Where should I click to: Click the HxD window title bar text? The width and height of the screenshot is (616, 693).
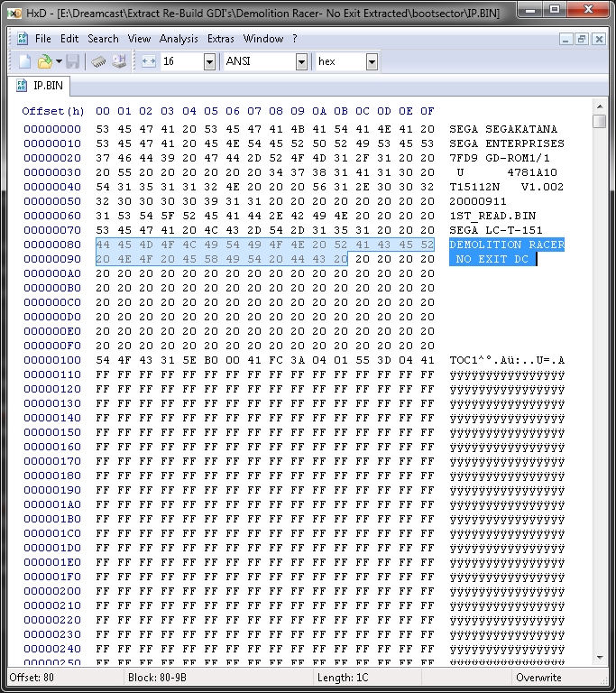(263, 14)
